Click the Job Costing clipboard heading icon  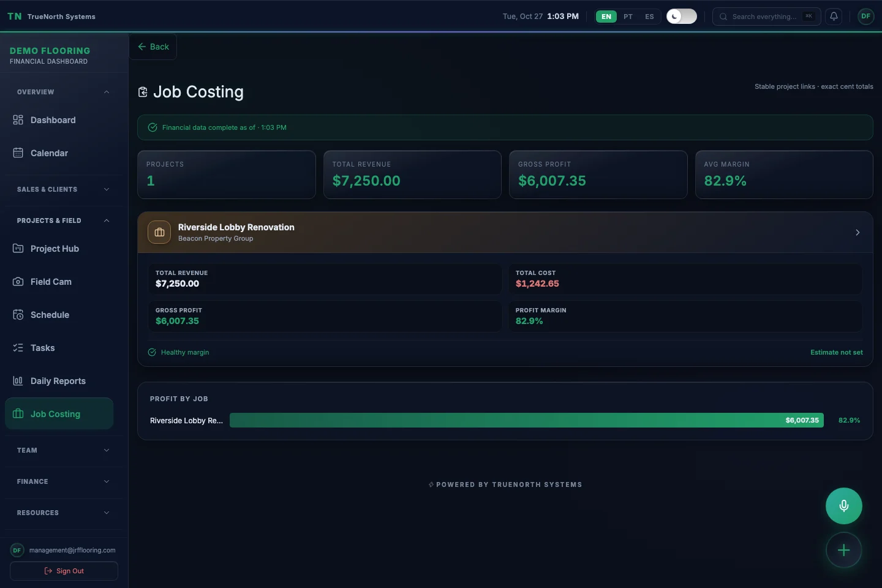[x=143, y=92]
